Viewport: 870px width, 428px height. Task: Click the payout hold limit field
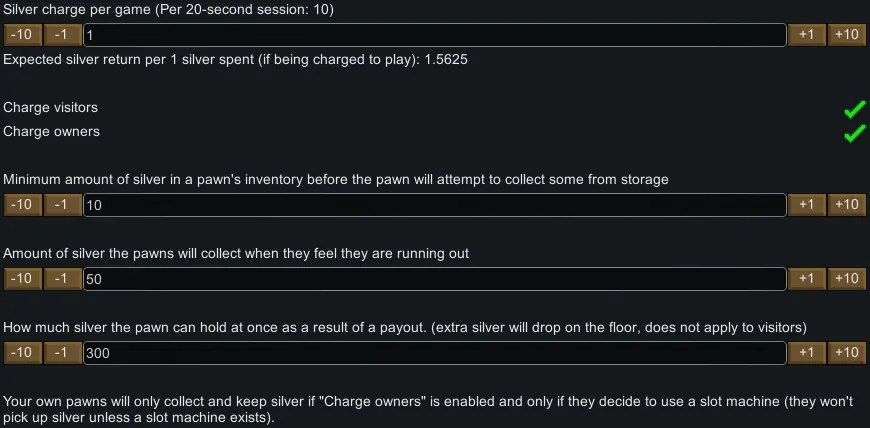435,353
